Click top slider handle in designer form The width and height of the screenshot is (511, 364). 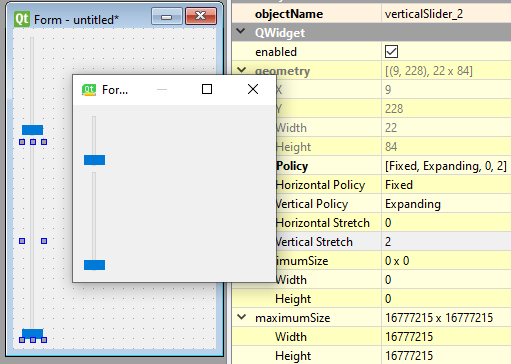pyautogui.click(x=32, y=130)
